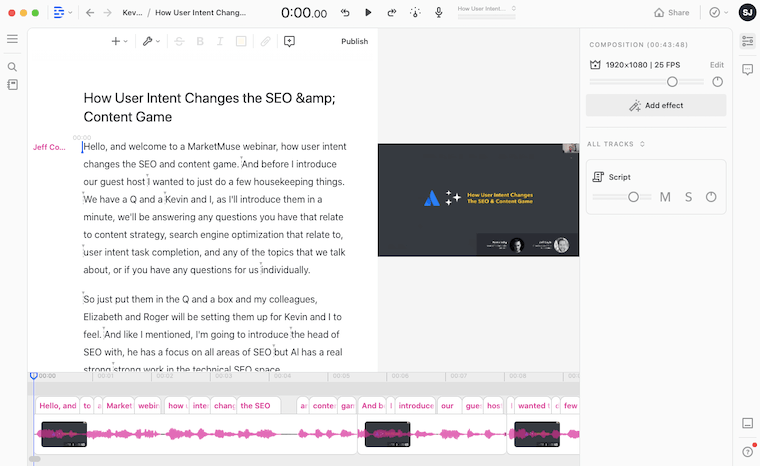760x466 pixels.
Task: Solo the Script track with S
Action: click(688, 197)
